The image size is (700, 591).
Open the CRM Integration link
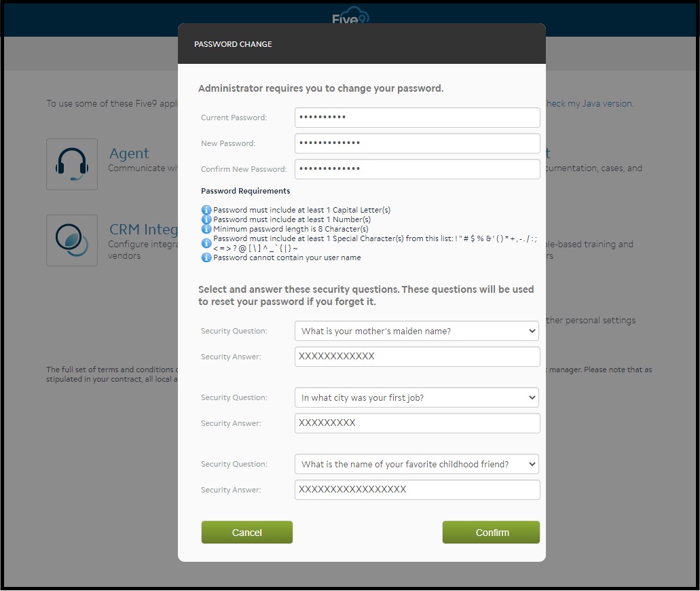(x=143, y=229)
